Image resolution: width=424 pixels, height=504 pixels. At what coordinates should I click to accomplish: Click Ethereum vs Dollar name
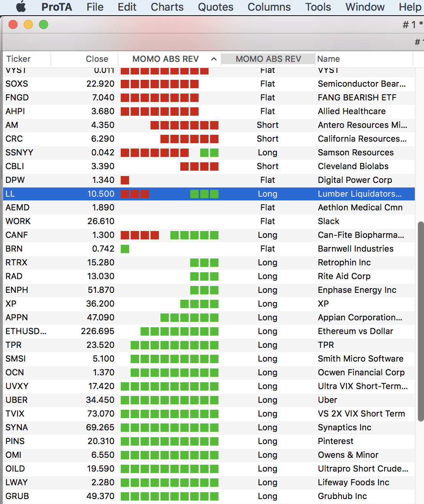click(x=356, y=331)
